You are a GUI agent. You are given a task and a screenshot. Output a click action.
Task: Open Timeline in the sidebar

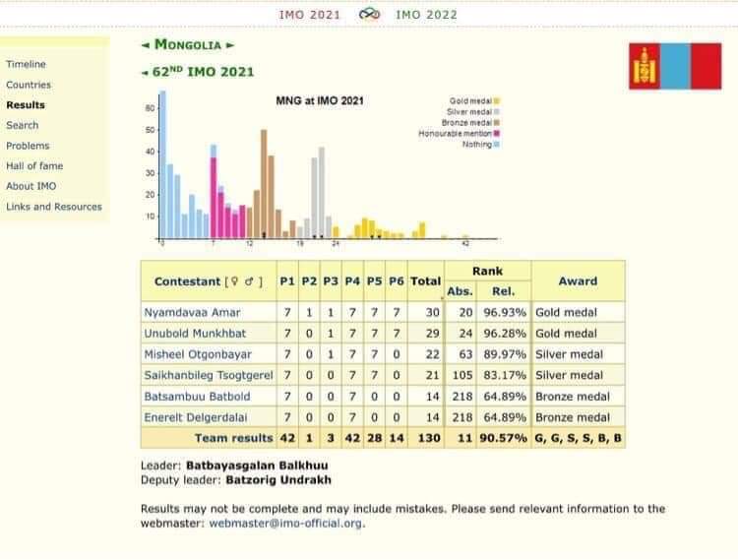click(x=26, y=64)
